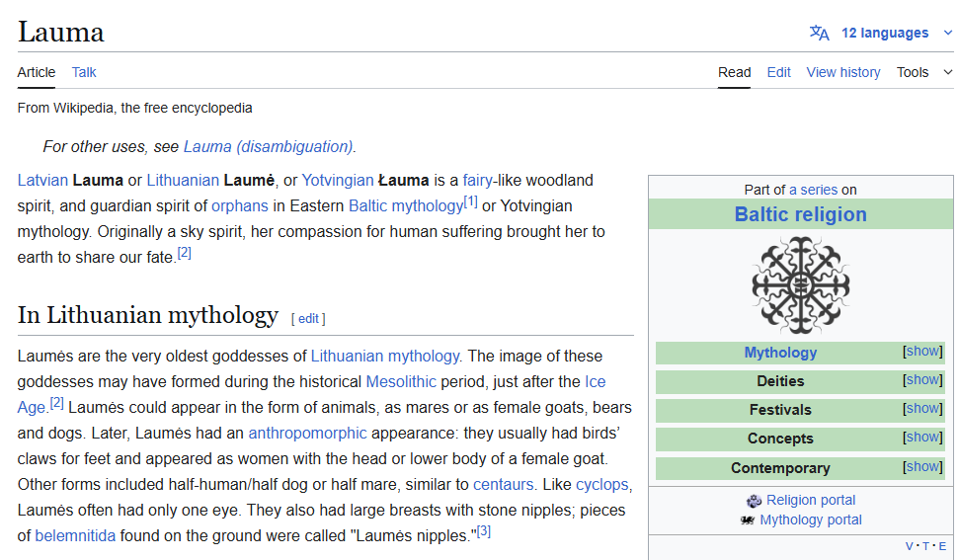The height and width of the screenshot is (560, 959).
Task: Edit the template via E link
Action: point(942,546)
